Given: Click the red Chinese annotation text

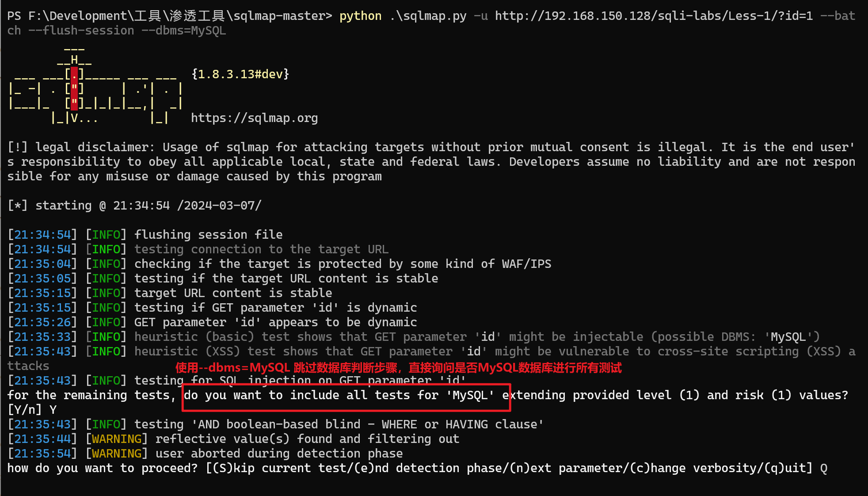Looking at the screenshot, I should coord(398,368).
